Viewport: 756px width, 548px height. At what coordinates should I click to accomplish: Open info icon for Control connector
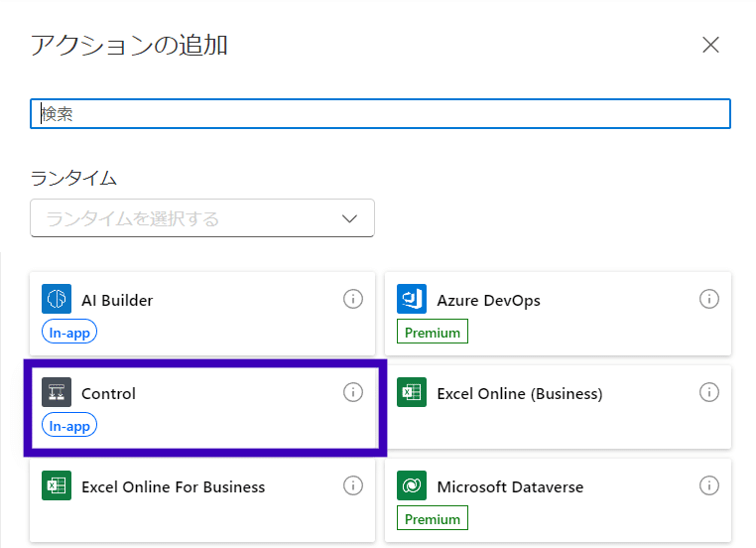tap(353, 392)
